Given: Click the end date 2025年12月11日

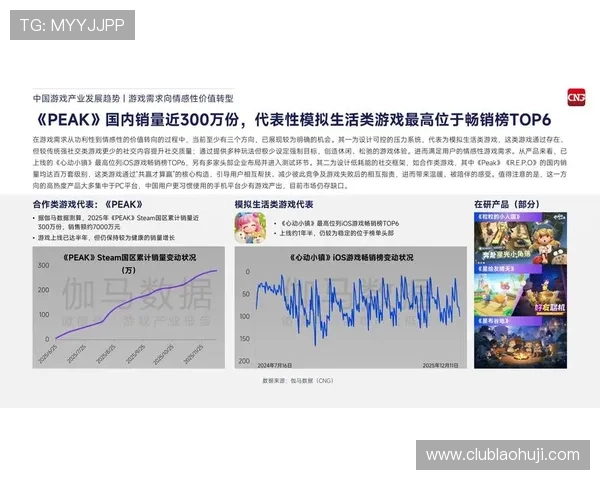Looking at the screenshot, I should (440, 366).
